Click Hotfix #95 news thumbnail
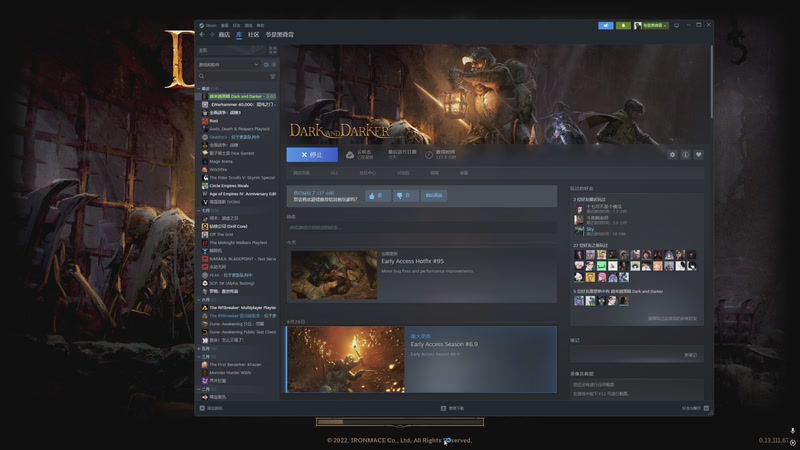The height and width of the screenshot is (450, 800). [x=334, y=275]
